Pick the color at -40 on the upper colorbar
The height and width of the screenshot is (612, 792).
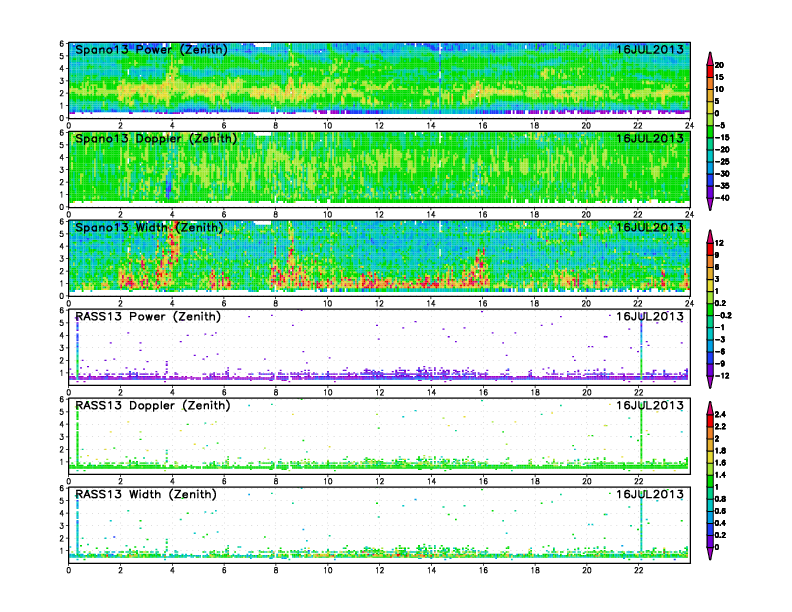[x=709, y=197]
